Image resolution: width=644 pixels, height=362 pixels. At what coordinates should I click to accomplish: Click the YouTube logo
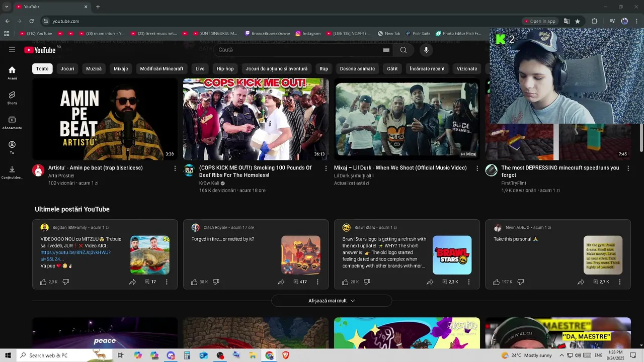[40, 50]
